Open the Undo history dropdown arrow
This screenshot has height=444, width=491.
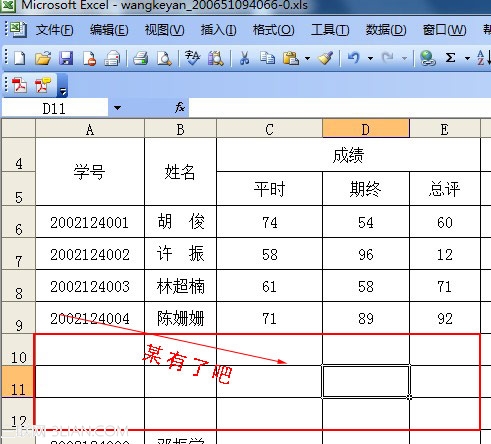point(370,59)
